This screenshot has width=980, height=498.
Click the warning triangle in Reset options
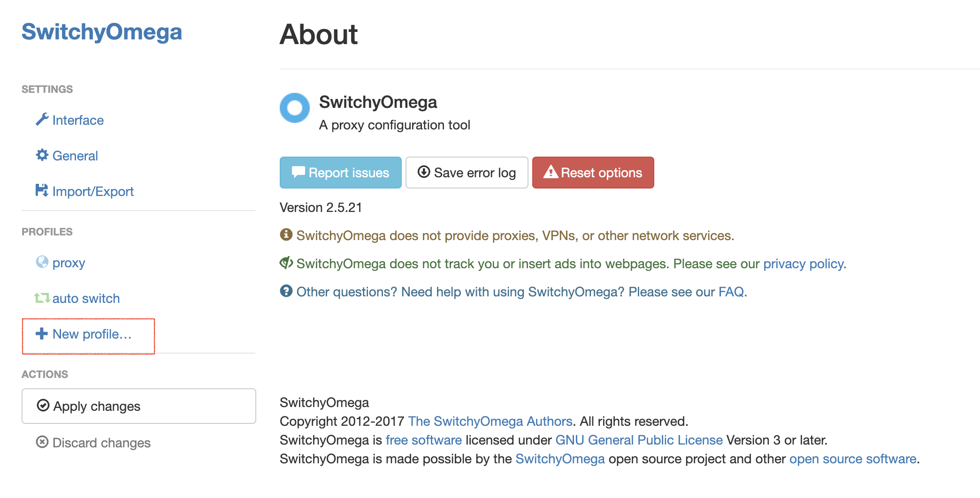(x=550, y=172)
